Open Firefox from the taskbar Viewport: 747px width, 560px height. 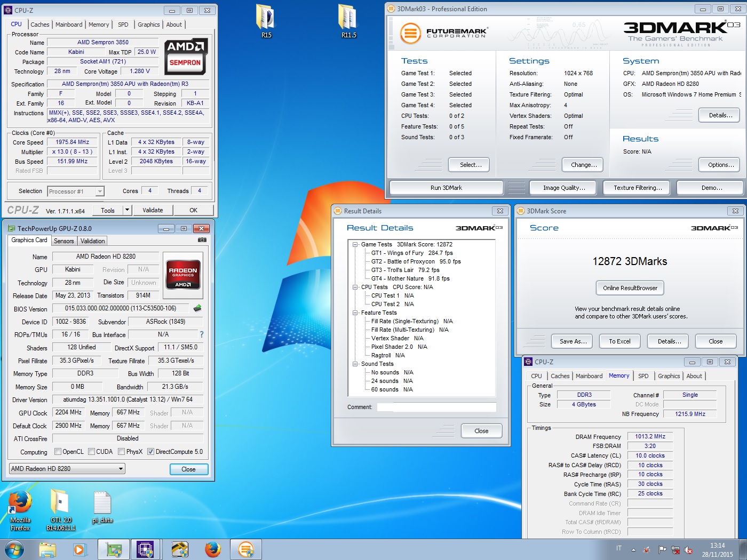pos(213,549)
